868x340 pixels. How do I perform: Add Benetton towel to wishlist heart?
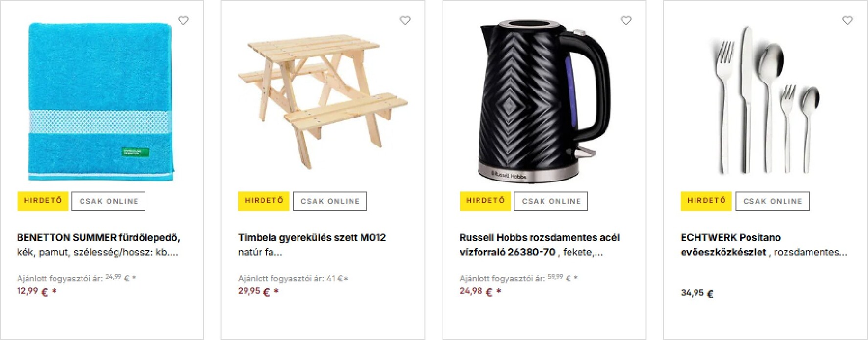pyautogui.click(x=183, y=21)
